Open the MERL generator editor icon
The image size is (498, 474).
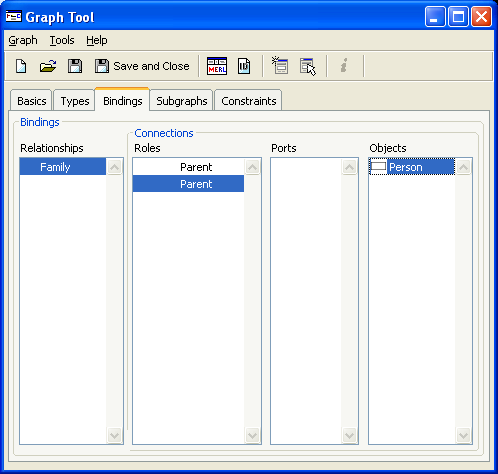217,66
